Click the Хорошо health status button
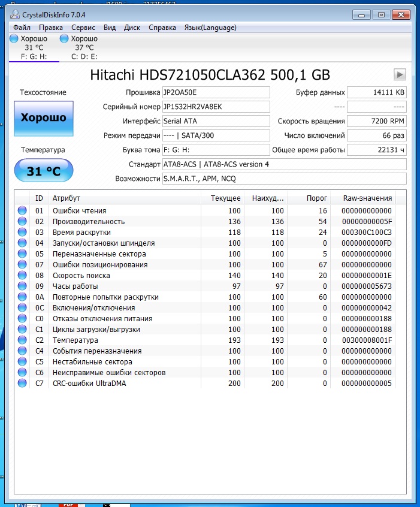This screenshot has height=507, width=420. 44,118
